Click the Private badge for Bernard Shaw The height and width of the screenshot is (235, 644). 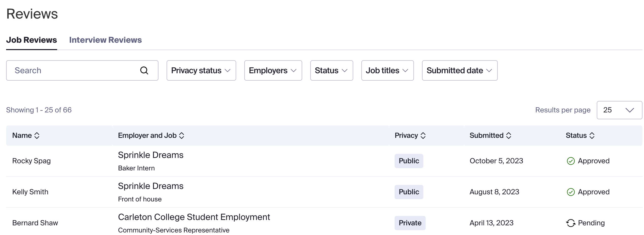pyautogui.click(x=410, y=223)
